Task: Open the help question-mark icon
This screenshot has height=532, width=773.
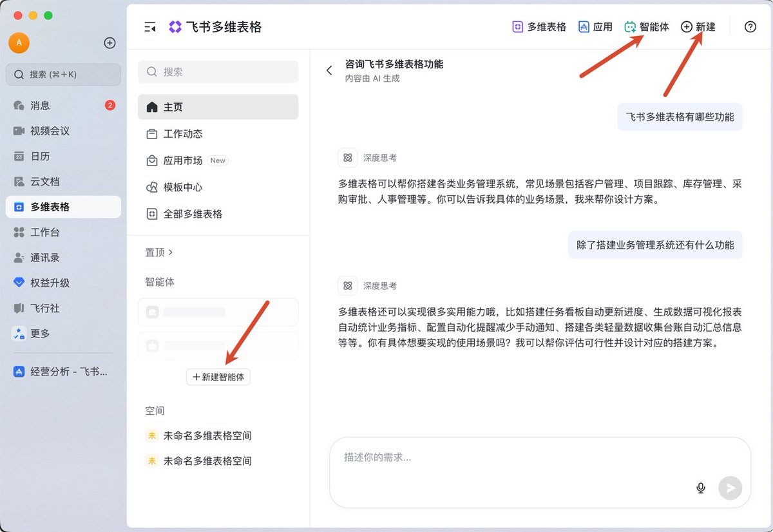Action: 750,27
